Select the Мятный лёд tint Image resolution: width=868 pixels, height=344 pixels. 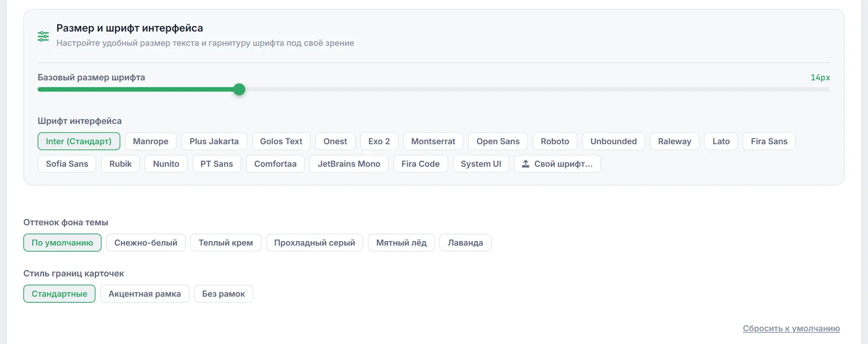pos(401,243)
